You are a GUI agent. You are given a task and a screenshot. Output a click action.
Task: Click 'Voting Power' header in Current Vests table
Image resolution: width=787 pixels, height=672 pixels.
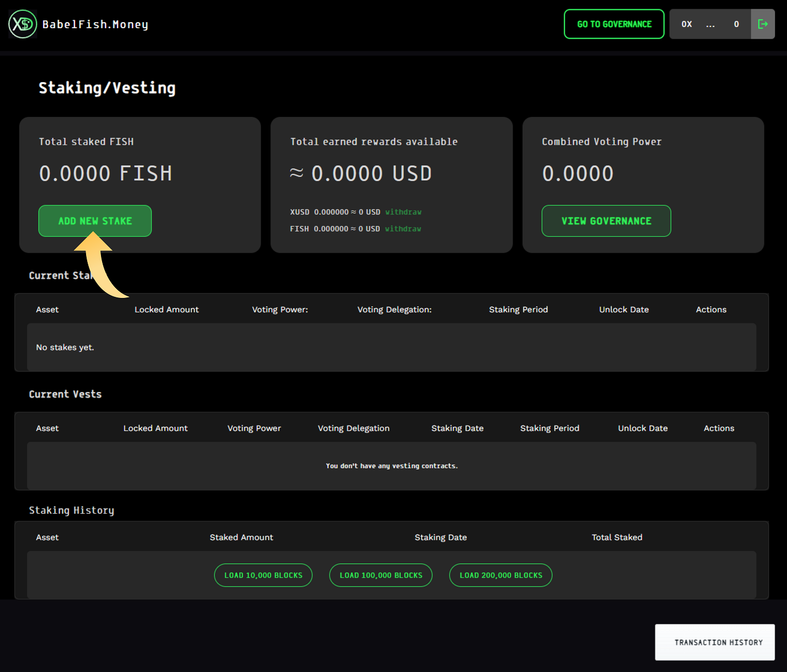tap(254, 428)
